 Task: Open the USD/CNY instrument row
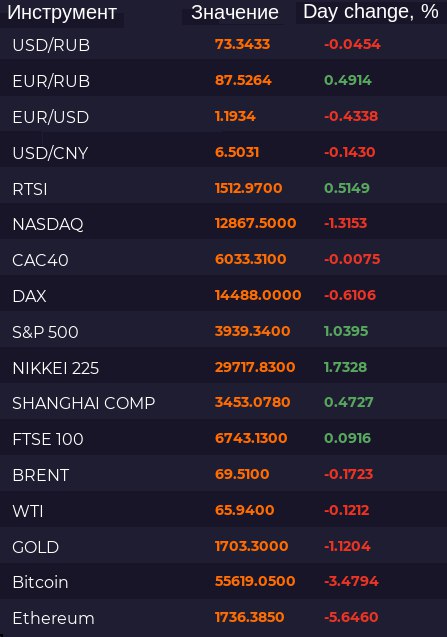pos(224,152)
